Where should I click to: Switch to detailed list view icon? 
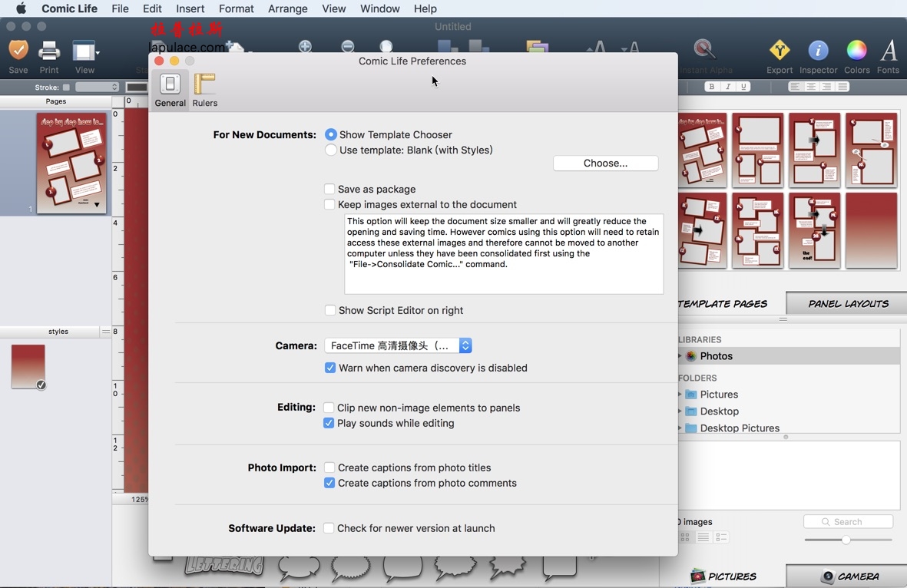coord(720,537)
